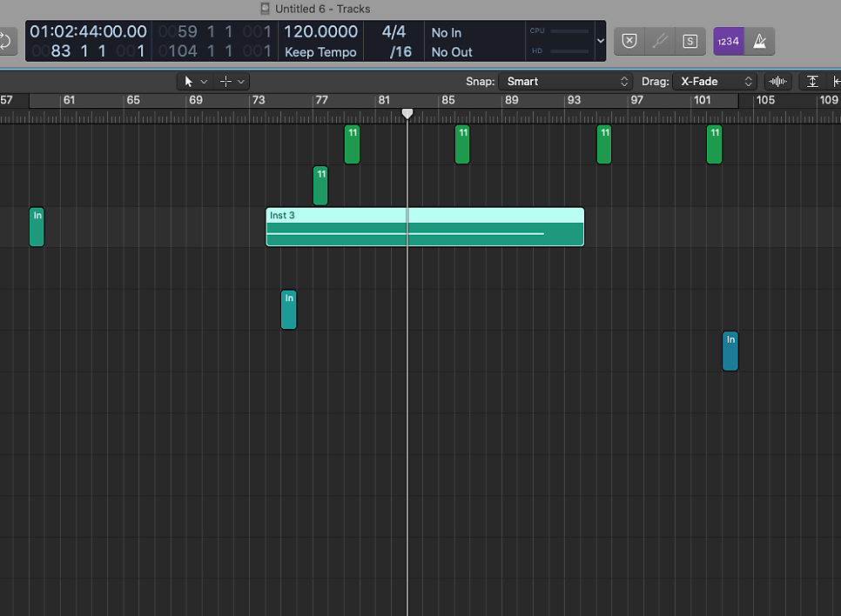Open the left-click tool menu chevron
Image resolution: width=841 pixels, height=616 pixels.
point(204,82)
